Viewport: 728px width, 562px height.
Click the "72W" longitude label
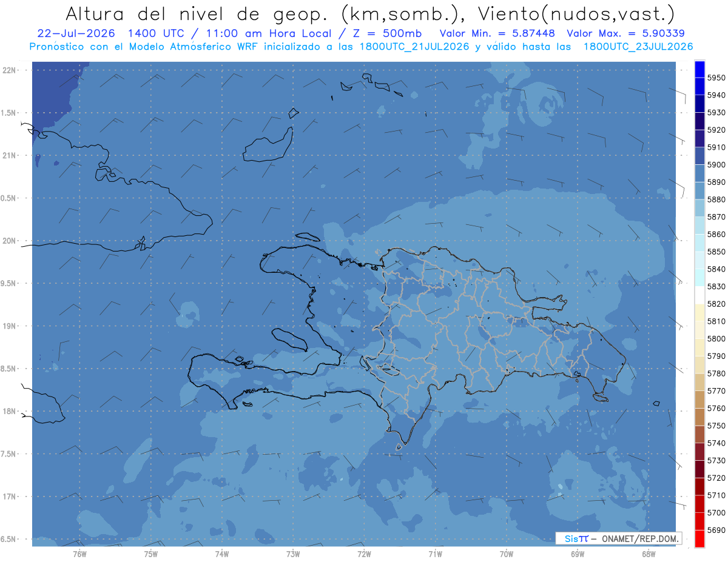364,554
